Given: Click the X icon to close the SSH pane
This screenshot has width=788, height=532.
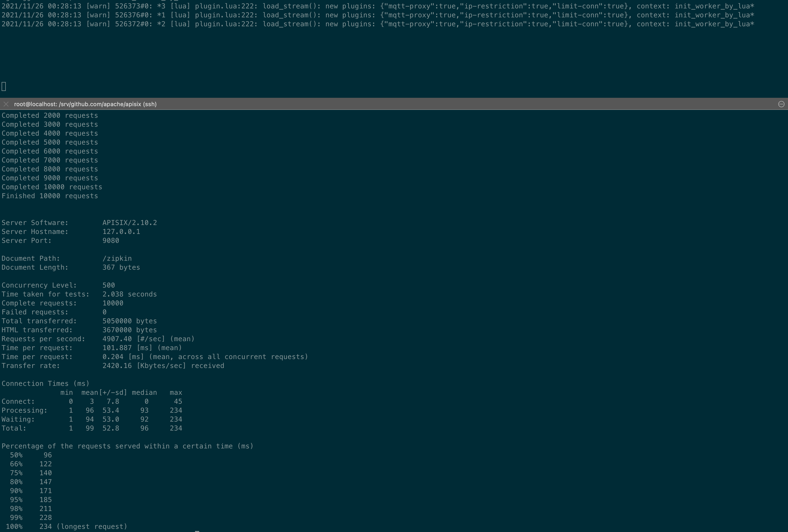Looking at the screenshot, I should (x=6, y=104).
